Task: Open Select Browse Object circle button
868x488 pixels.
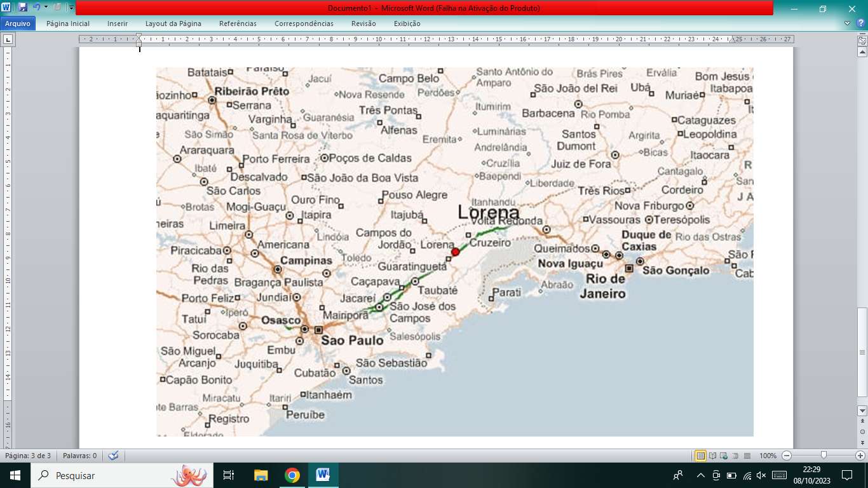Action: [x=862, y=431]
